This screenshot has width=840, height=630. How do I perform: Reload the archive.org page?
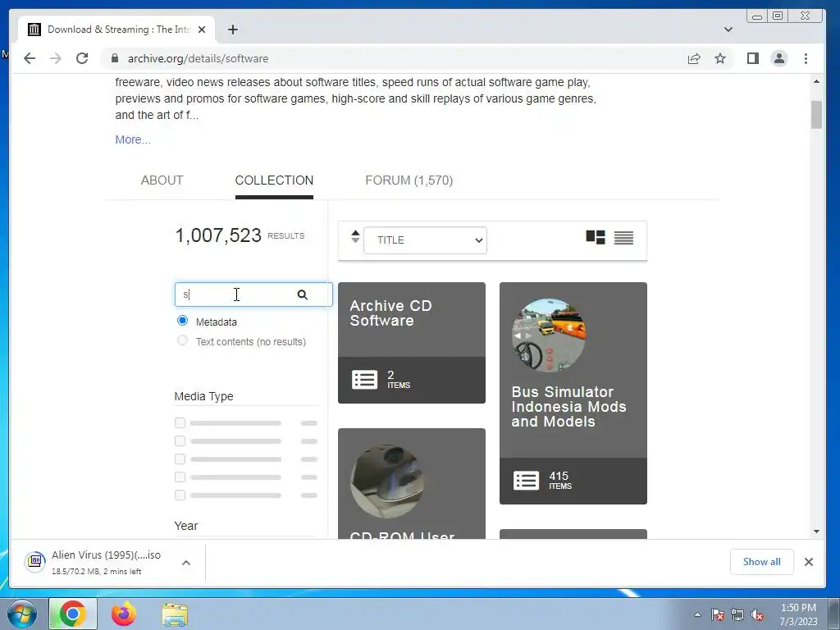[82, 58]
